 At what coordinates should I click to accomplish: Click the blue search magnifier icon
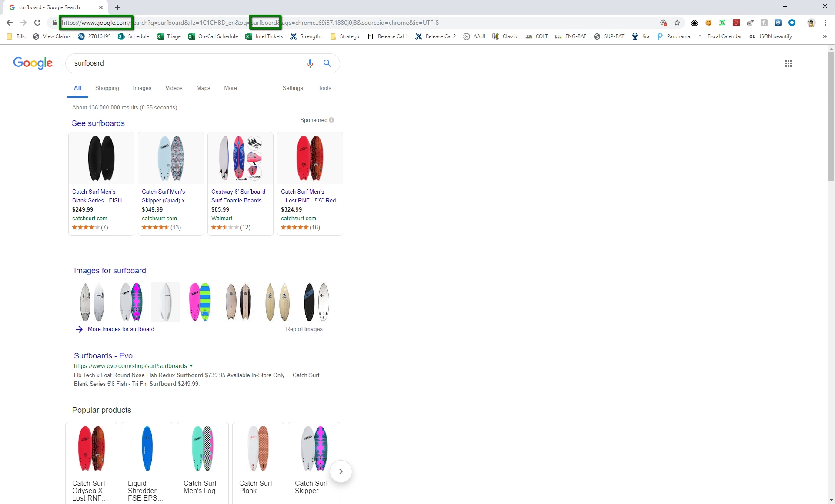[327, 63]
